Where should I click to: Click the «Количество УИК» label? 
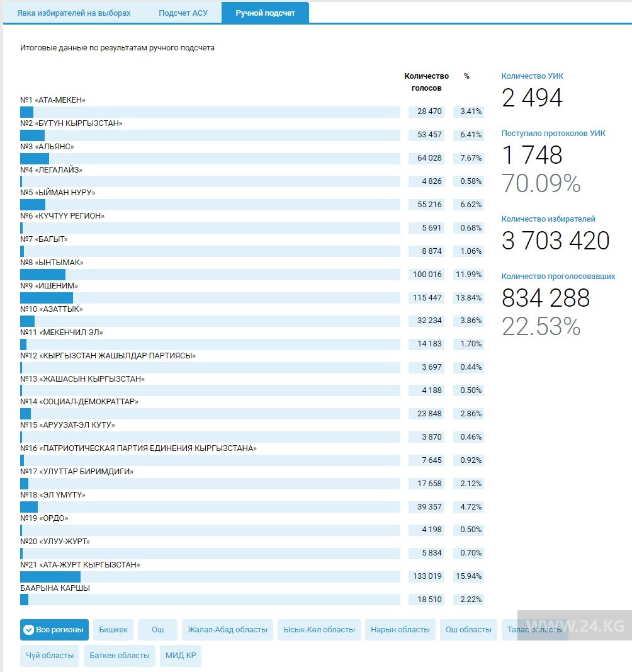pyautogui.click(x=533, y=76)
